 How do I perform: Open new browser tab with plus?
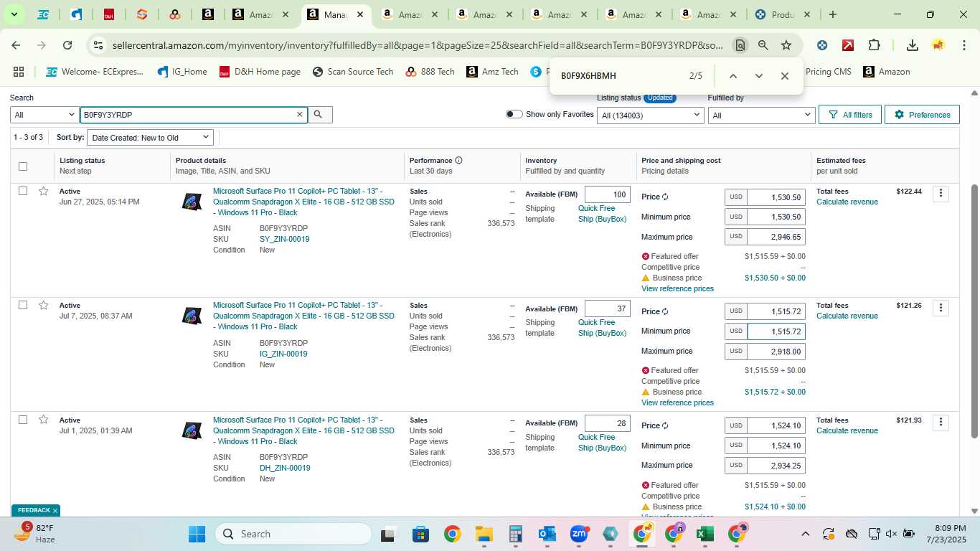click(832, 14)
